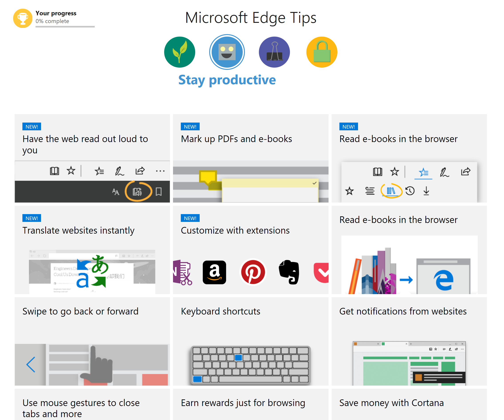Select the purple binder clip category icon
The width and height of the screenshot is (504, 420).
click(274, 52)
